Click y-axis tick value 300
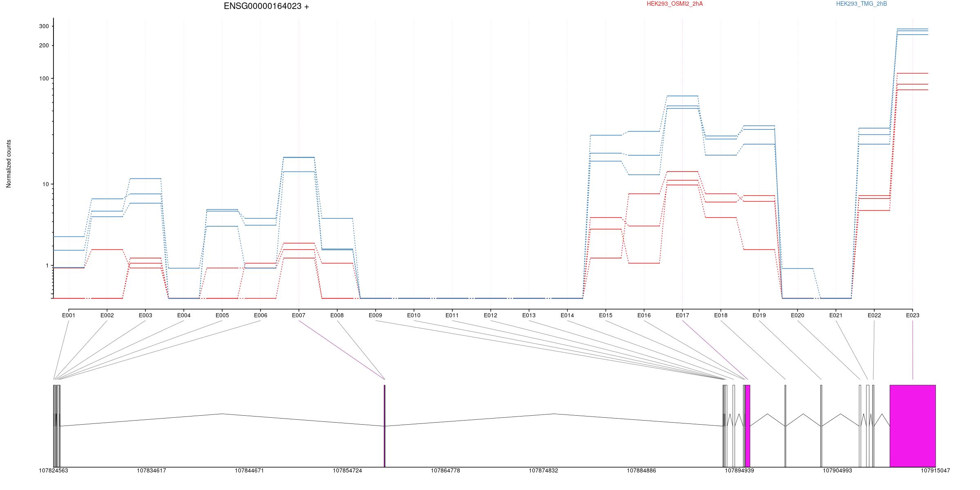Image resolution: width=980 pixels, height=490 pixels. click(44, 26)
